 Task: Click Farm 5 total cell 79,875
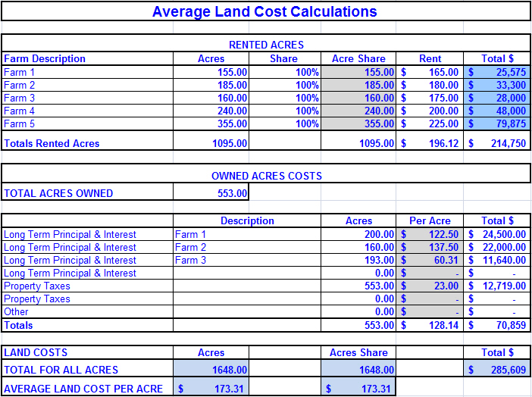point(496,123)
